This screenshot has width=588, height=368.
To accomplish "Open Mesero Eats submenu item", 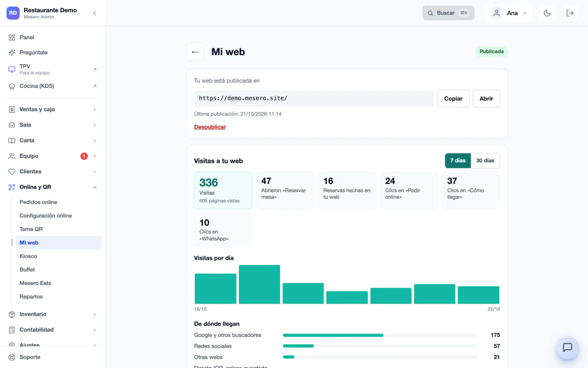I will point(58,283).
